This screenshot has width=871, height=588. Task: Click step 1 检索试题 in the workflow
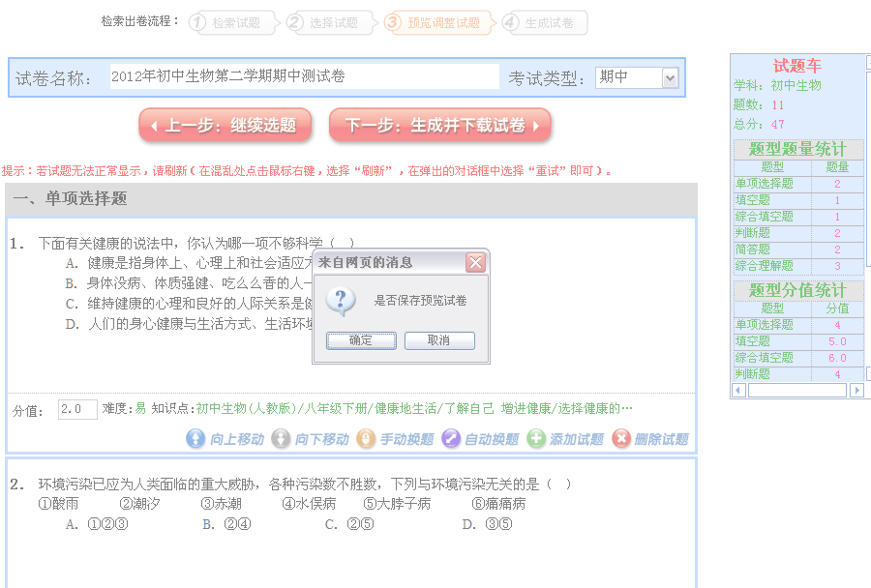click(x=232, y=23)
